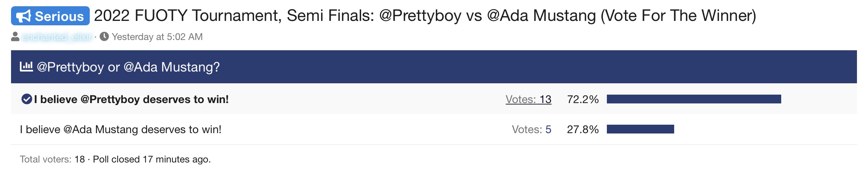View voters via Votes: 13 link
This screenshot has width=868, height=172.
[529, 99]
